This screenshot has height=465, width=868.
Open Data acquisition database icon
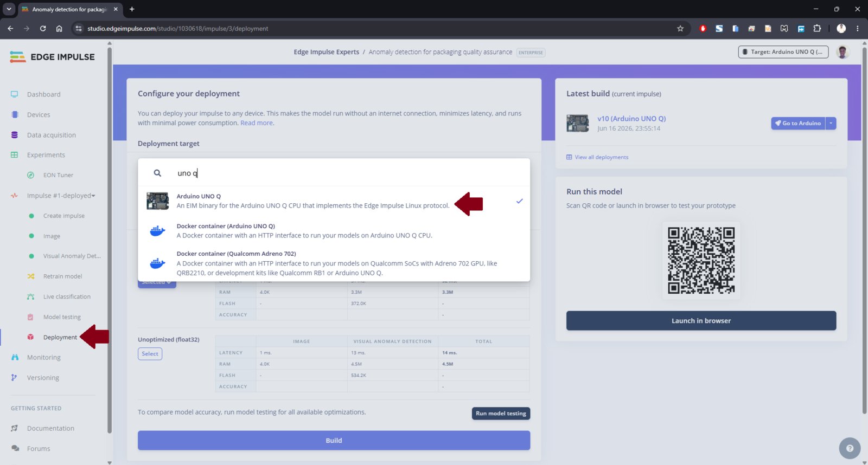click(15, 135)
